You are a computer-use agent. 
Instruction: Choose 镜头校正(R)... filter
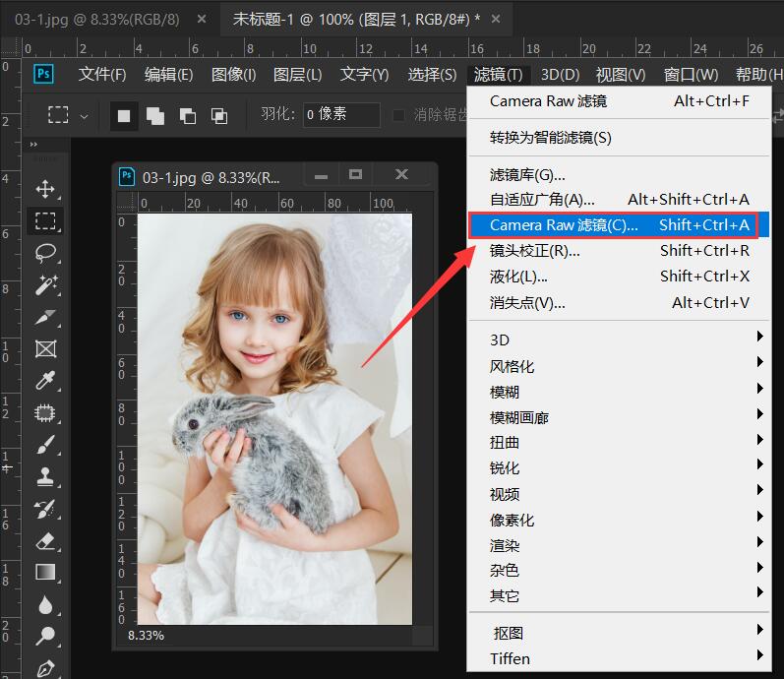point(619,250)
